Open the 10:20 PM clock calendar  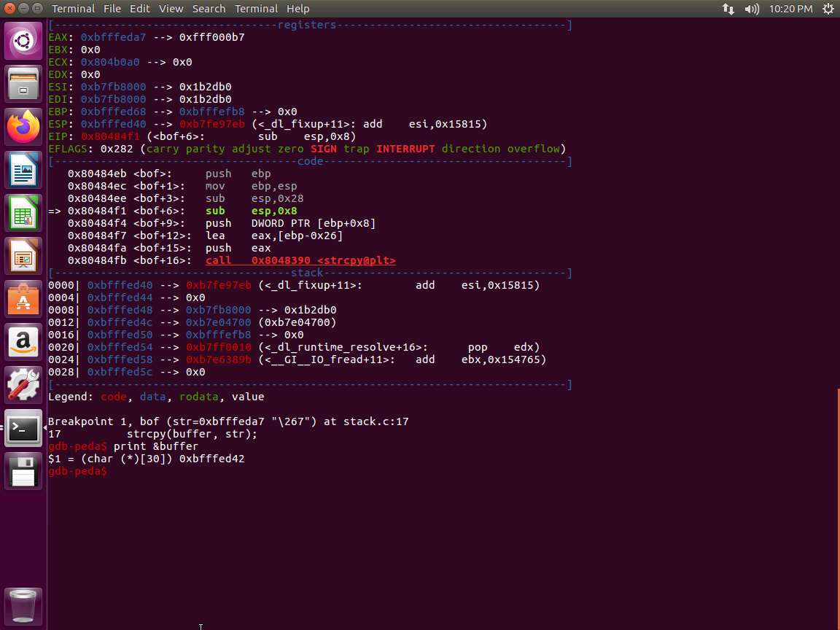(x=790, y=9)
